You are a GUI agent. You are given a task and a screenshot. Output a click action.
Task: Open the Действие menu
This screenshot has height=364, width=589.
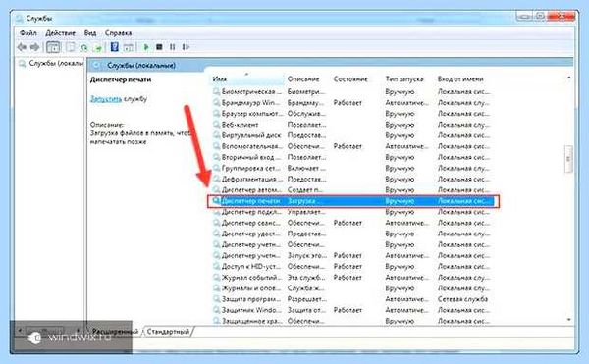pyautogui.click(x=61, y=33)
